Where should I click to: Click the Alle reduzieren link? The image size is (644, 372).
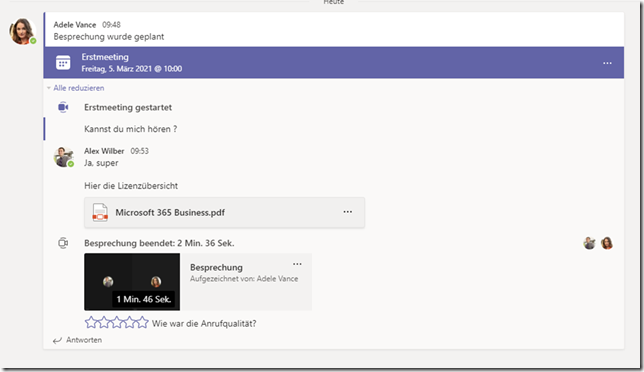click(79, 88)
